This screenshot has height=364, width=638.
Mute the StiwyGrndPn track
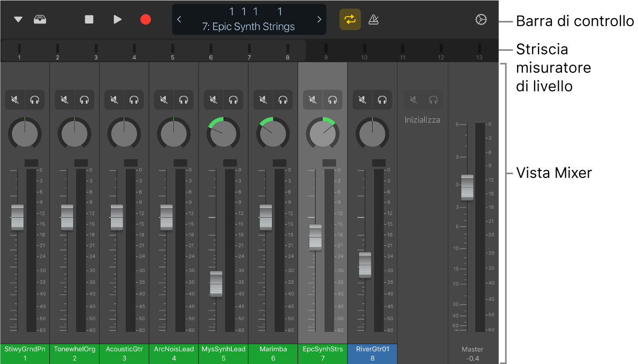pyautogui.click(x=15, y=99)
